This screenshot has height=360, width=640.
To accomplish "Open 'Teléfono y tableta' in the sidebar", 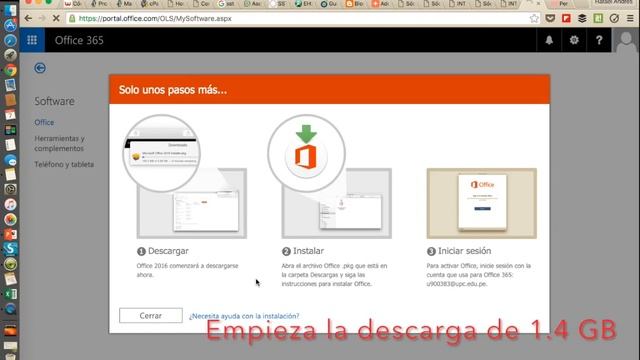I will pos(64,164).
